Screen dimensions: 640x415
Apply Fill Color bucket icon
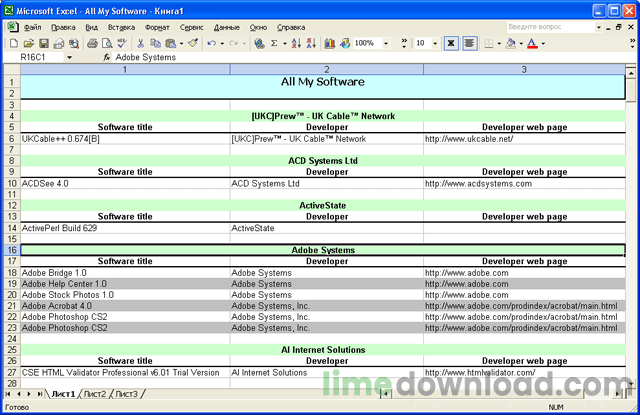[510, 43]
